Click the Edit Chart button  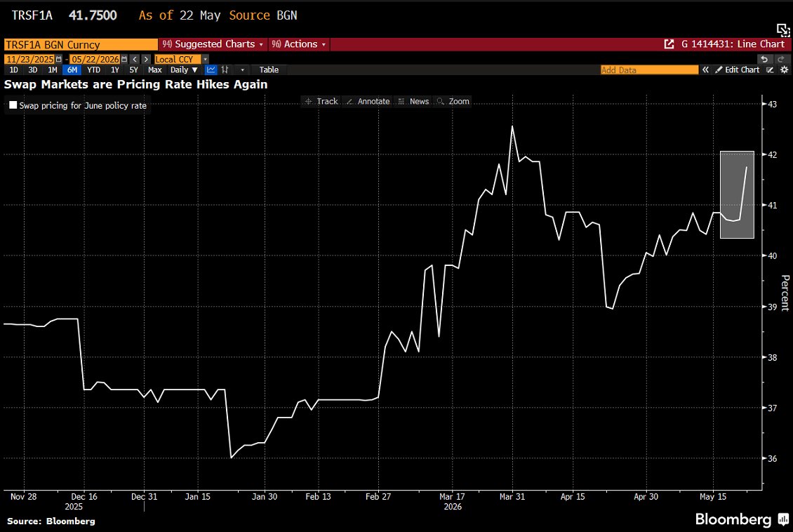tap(738, 69)
